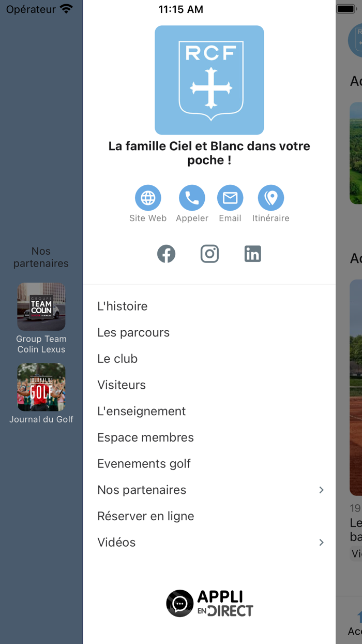Open the club's Facebook page
The width and height of the screenshot is (362, 644).
(x=166, y=254)
